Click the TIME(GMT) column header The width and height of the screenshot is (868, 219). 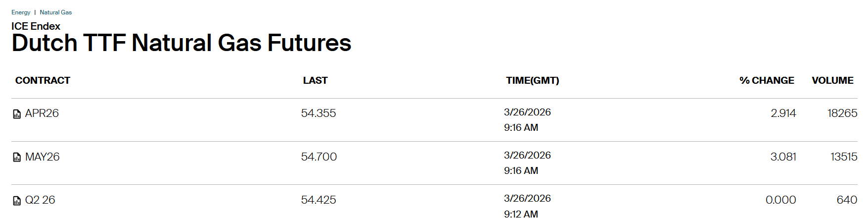532,80
